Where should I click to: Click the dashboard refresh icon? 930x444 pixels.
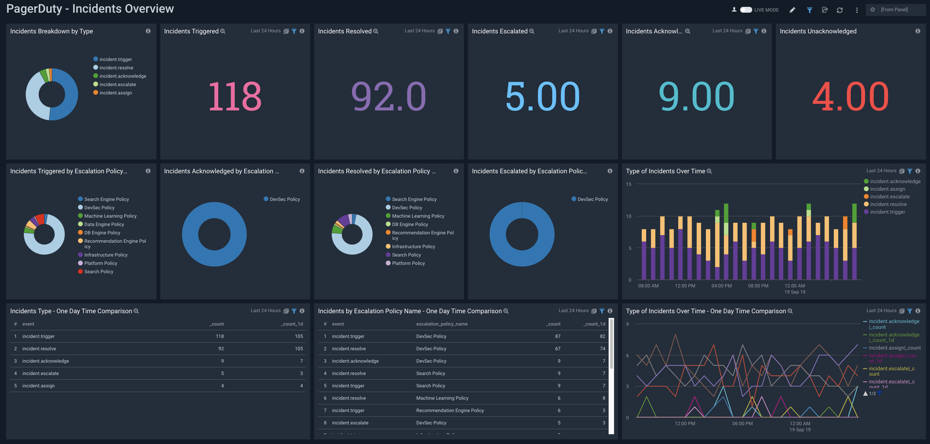click(840, 10)
